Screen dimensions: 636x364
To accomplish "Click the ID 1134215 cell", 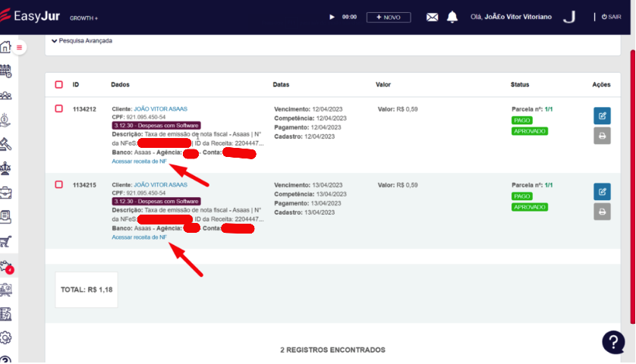I will pos(84,185).
